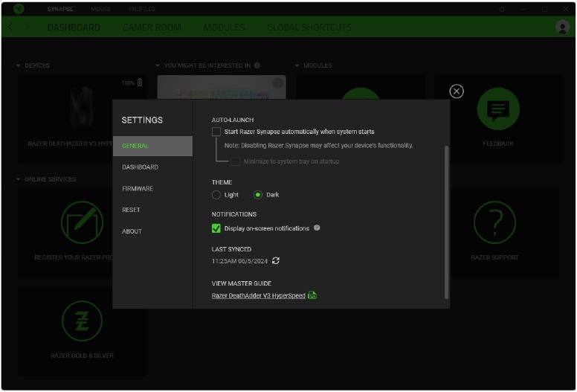
Task: Uncheck Display on-screen notifications
Action: pos(216,228)
